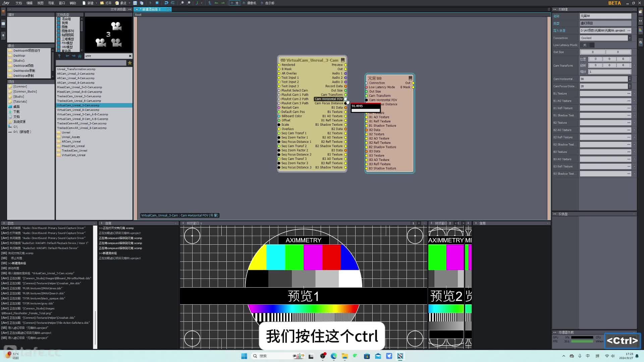Click the undo arrow in the toolbar
644x362 pixels.
coord(166,3)
